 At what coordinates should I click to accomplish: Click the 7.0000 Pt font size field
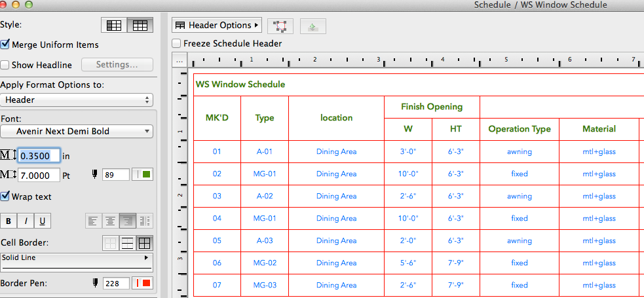point(39,176)
